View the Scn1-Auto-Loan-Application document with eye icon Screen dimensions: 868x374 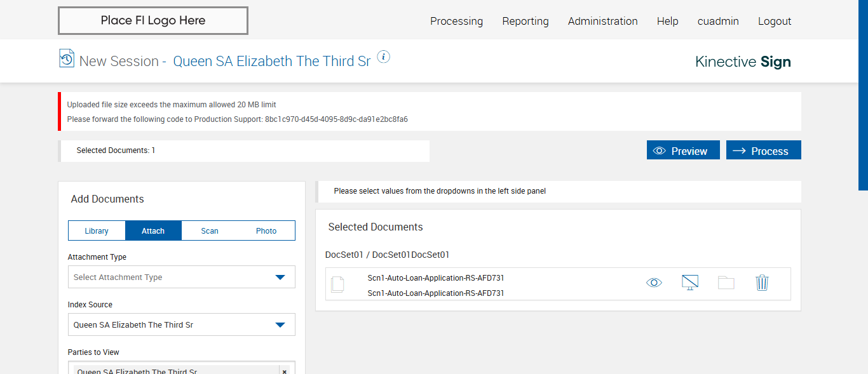[x=654, y=283]
